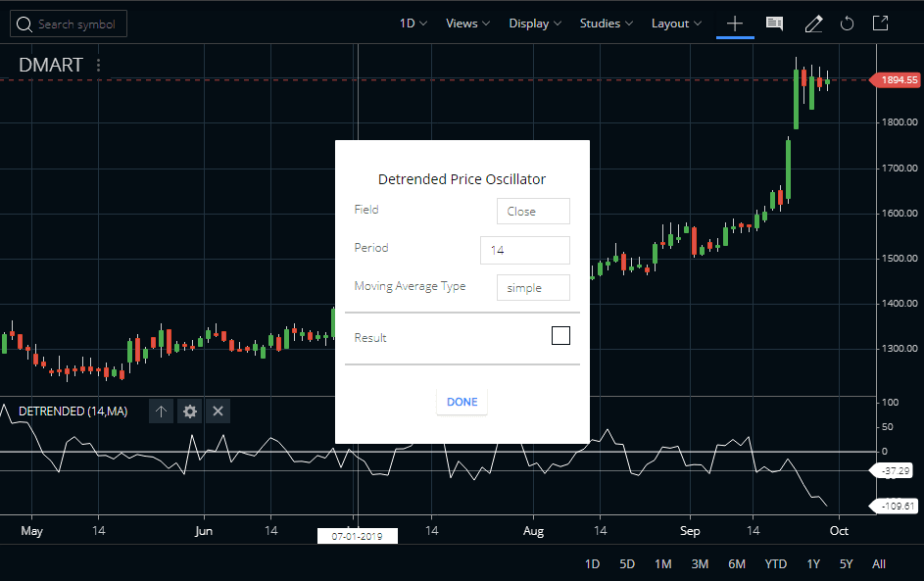Open the Studies dropdown
The image size is (924, 581).
tap(607, 24)
